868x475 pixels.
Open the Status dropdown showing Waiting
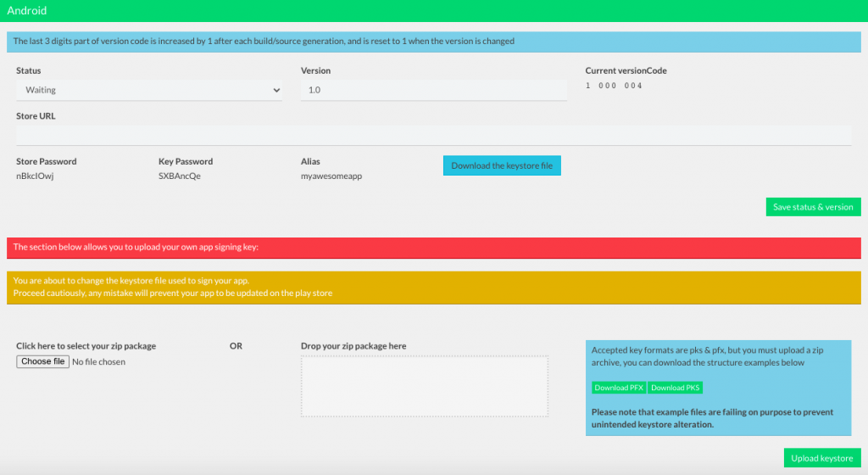tap(149, 90)
